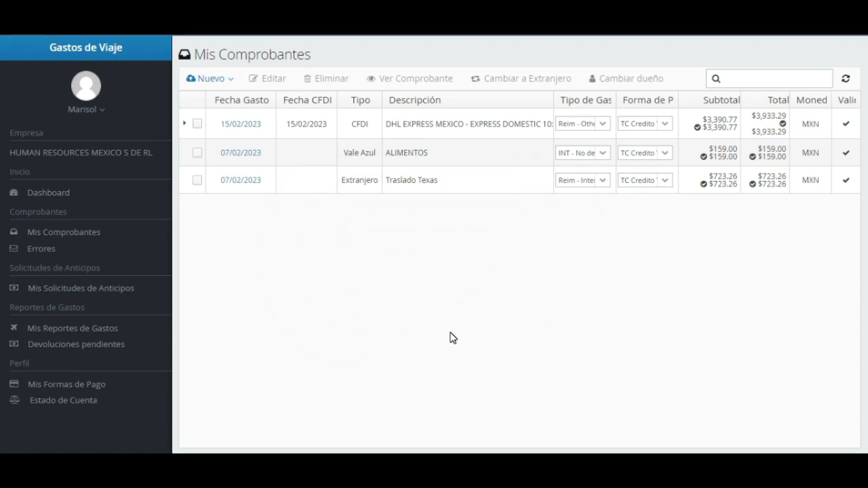Sort by Tipo column header
Image resolution: width=868 pixels, height=488 pixels.
point(360,100)
